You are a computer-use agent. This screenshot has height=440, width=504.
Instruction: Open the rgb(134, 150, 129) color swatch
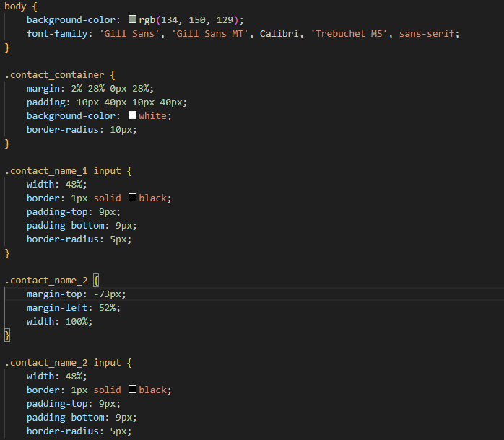pyautogui.click(x=132, y=19)
